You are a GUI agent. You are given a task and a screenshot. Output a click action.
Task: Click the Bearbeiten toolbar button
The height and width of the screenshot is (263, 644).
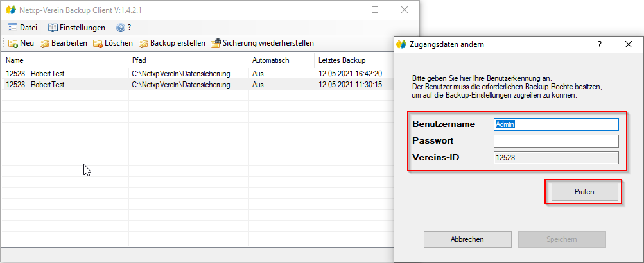pyautogui.click(x=64, y=43)
